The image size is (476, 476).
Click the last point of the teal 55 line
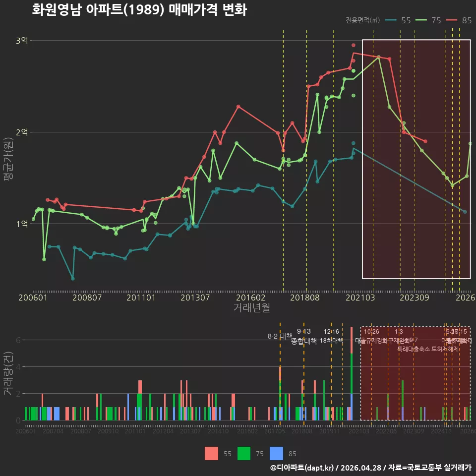(x=465, y=212)
